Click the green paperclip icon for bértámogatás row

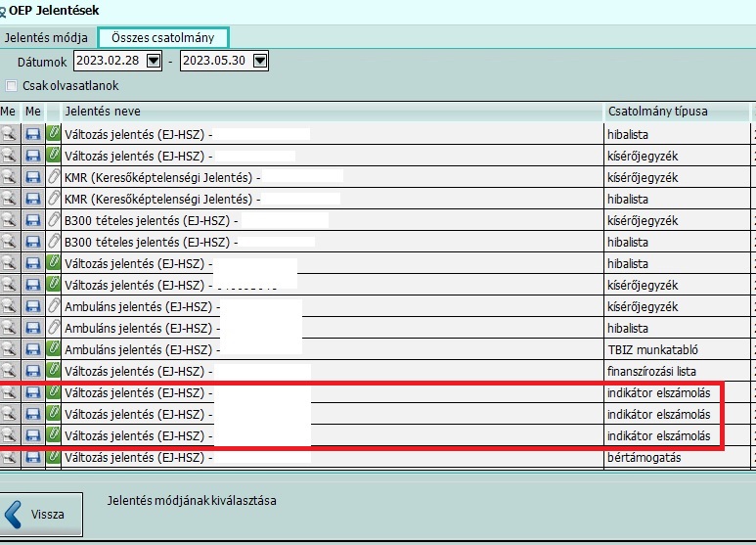tap(54, 456)
